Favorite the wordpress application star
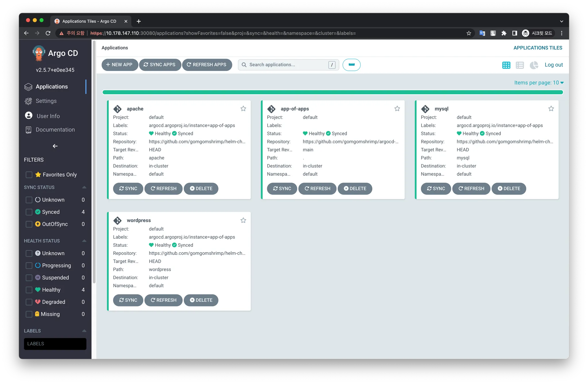This screenshot has width=588, height=384. coord(243,220)
